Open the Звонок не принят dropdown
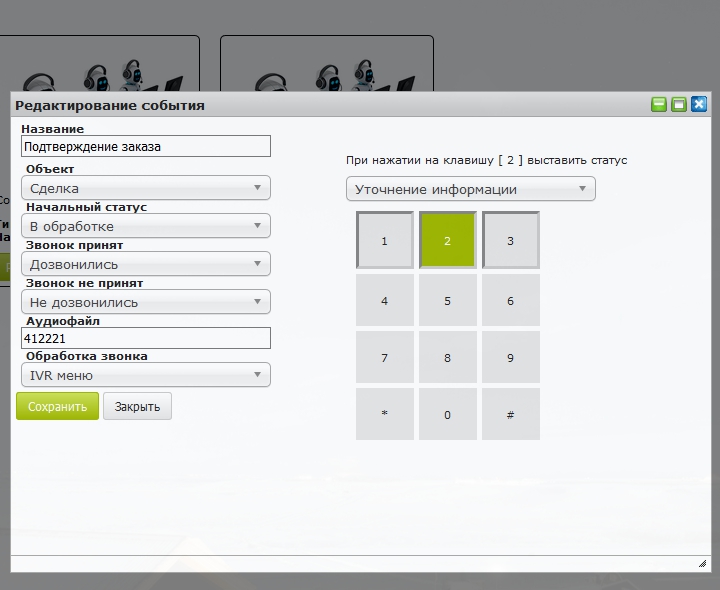The image size is (720, 590). 146,302
